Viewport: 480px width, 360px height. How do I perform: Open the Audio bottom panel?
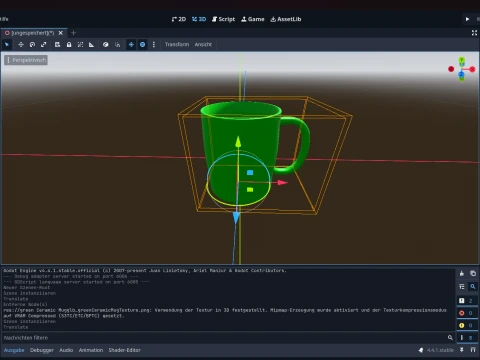pos(66,350)
